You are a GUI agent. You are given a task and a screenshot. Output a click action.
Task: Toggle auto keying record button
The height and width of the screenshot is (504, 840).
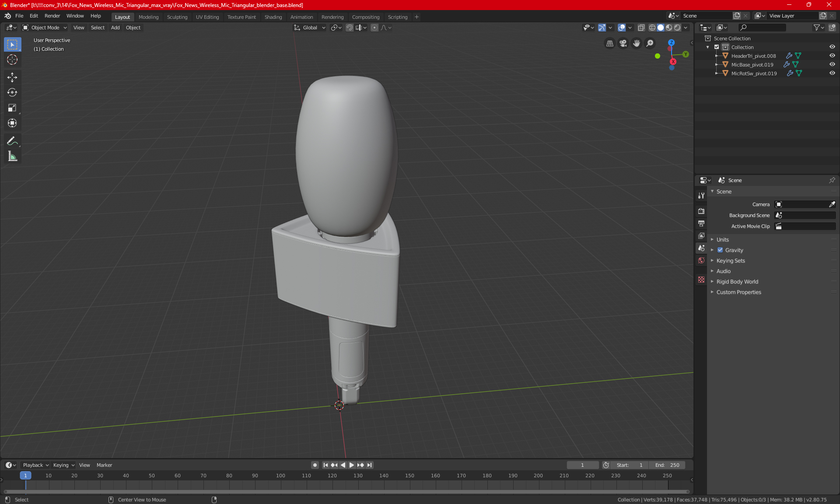(x=315, y=465)
